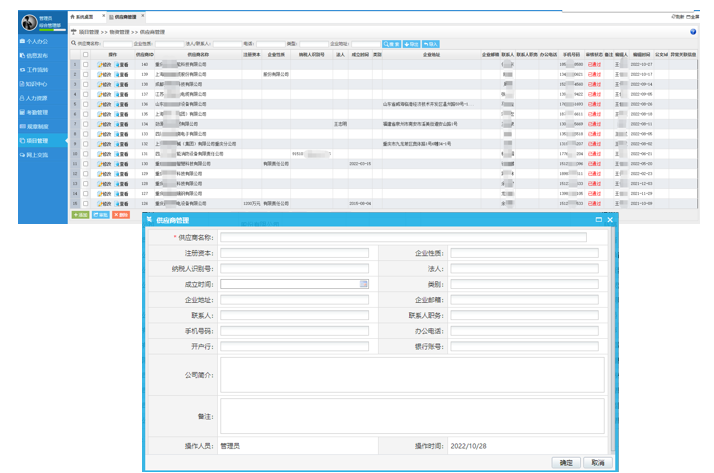Select the checkbox for row 5
Viewport: 714px width, 473px height.
(x=86, y=103)
